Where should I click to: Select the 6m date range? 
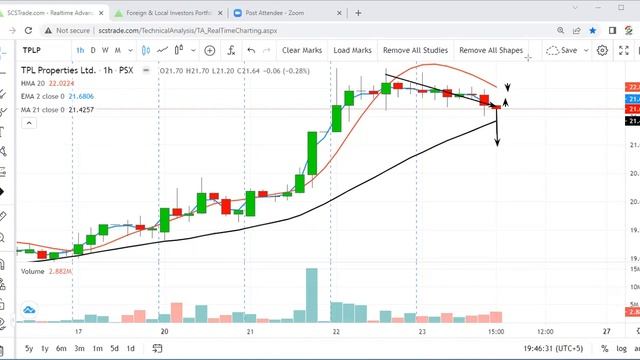tap(61, 349)
